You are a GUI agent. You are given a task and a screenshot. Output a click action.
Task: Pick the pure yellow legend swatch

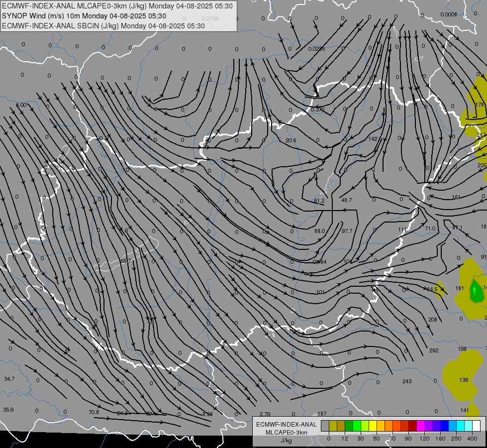point(373,426)
